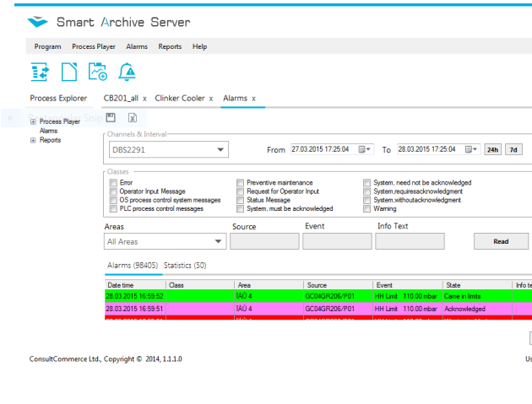Enable PLC process control messages checkbox
Viewport: 532px width, 404px height.
(x=113, y=209)
